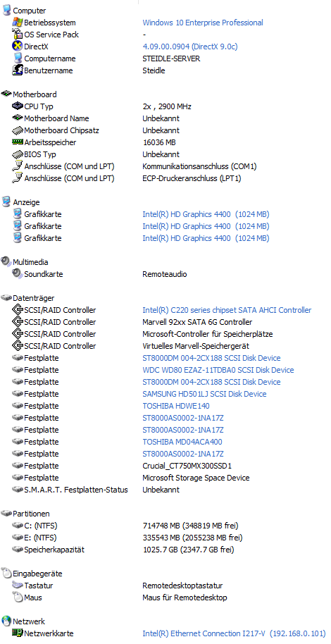Image resolution: width=331 pixels, height=644 pixels.
Task: Select the Multimedia section heading
Action: (x=30, y=262)
